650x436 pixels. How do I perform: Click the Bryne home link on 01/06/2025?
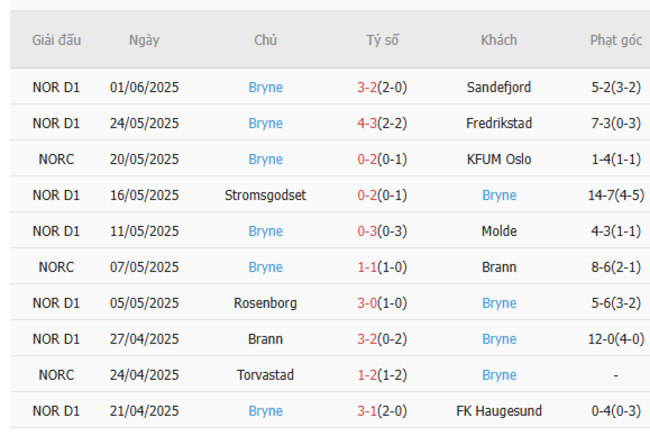pyautogui.click(x=265, y=87)
